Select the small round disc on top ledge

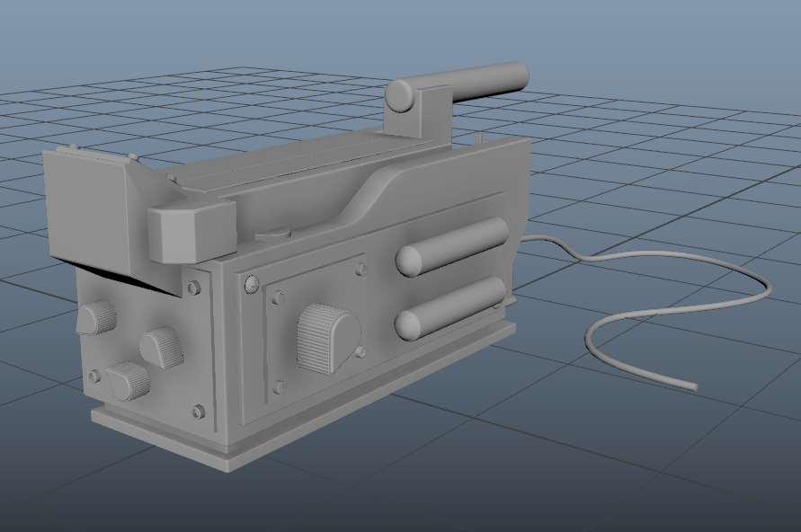coord(272,235)
